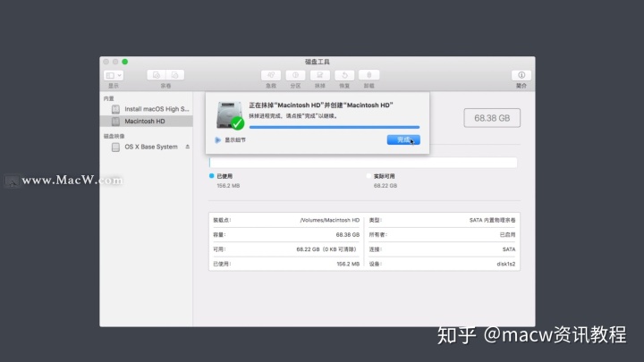The width and height of the screenshot is (644, 362).
Task: Click the green zoom window button
Action: pos(125,62)
